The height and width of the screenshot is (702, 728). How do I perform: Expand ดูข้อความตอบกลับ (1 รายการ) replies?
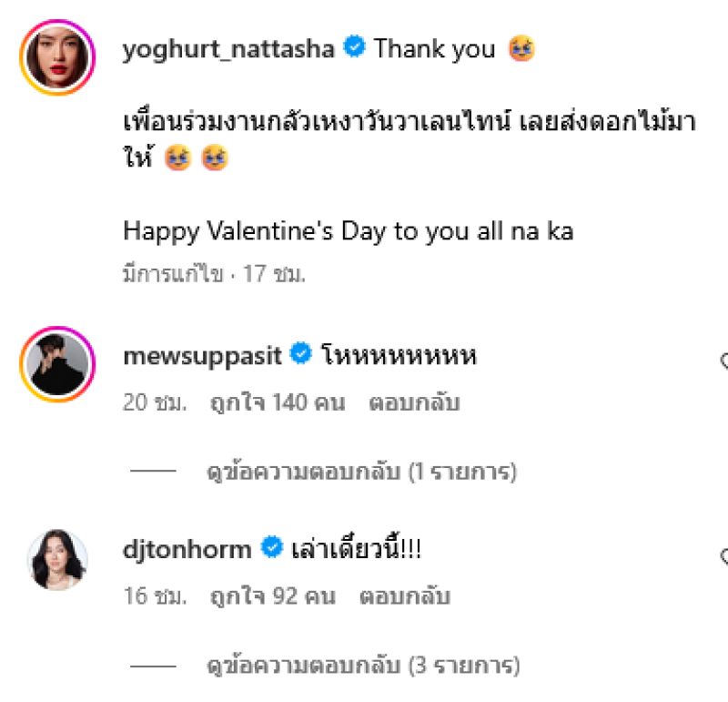click(361, 472)
